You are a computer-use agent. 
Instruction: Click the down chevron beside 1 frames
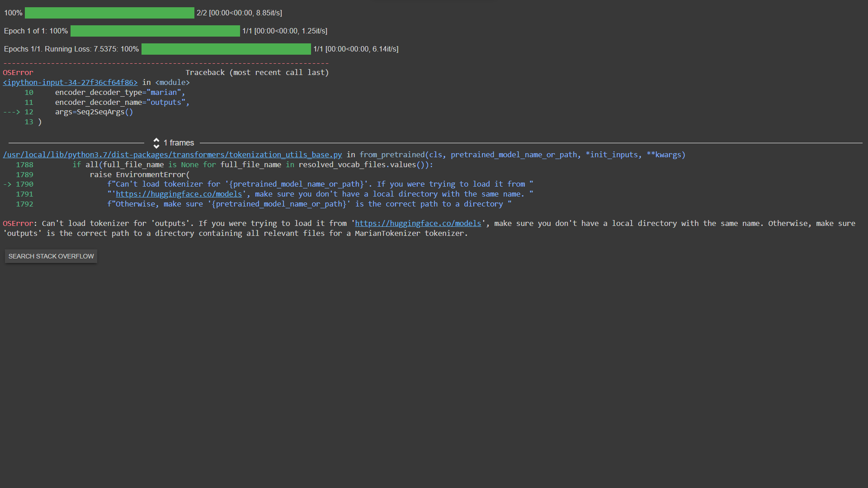coord(156,145)
